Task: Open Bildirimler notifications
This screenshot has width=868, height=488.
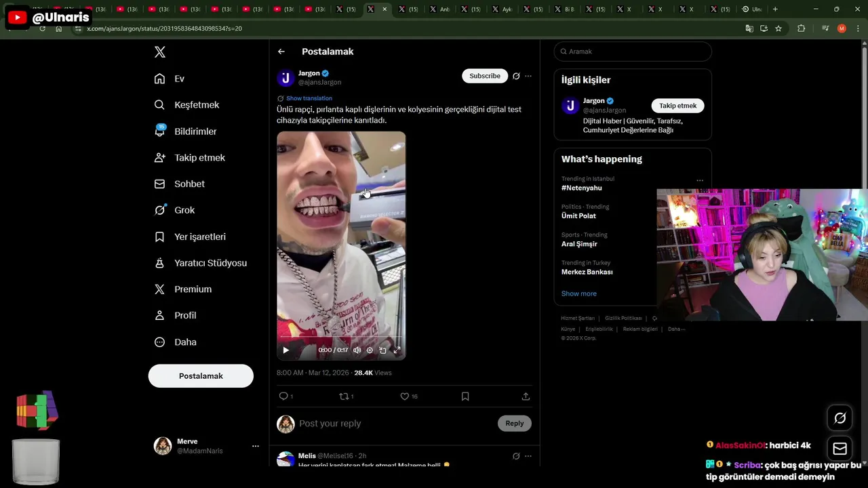Action: [x=185, y=131]
